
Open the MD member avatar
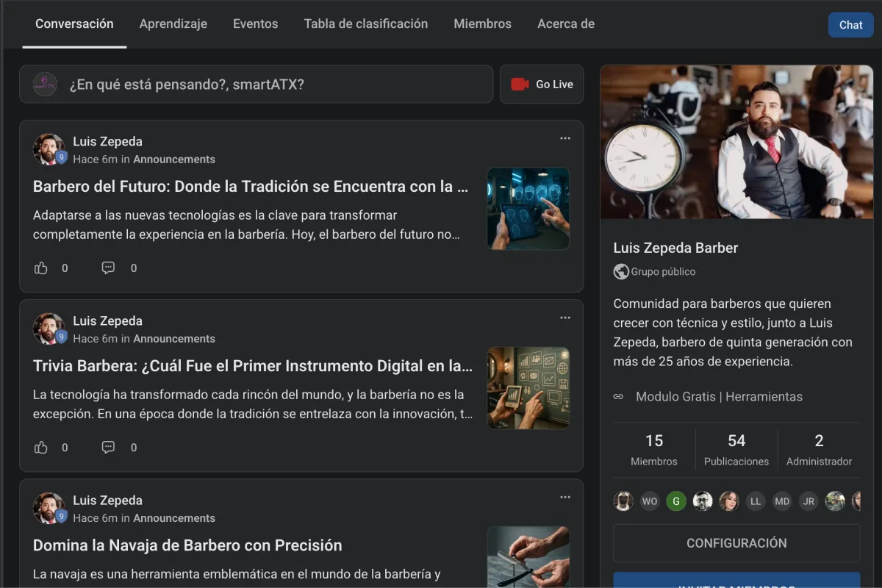782,501
